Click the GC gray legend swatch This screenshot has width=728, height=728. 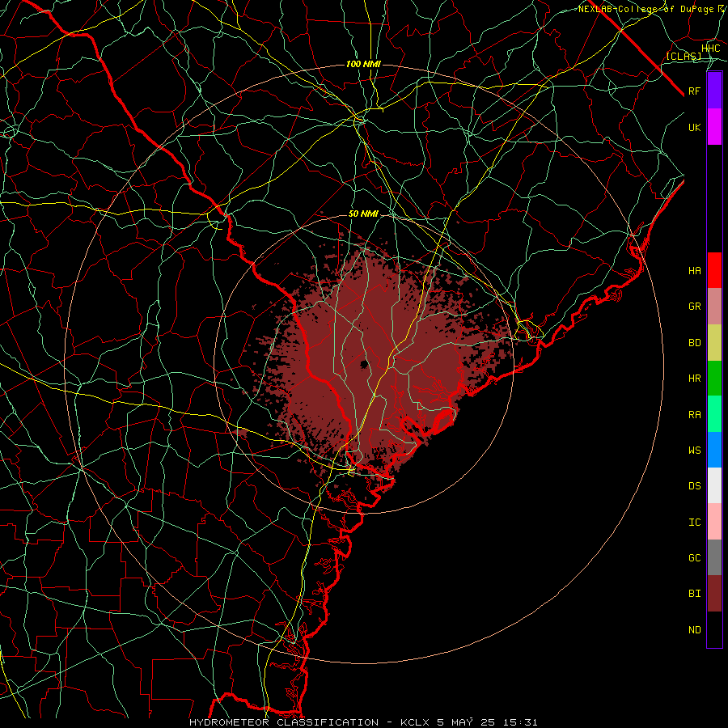click(714, 557)
